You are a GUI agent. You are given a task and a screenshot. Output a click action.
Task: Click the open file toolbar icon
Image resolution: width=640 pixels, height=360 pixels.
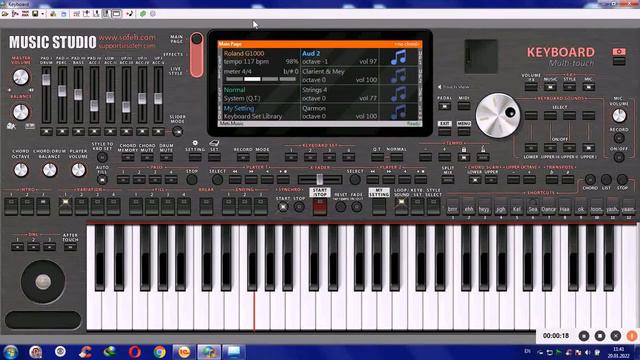pyautogui.click(x=5, y=14)
